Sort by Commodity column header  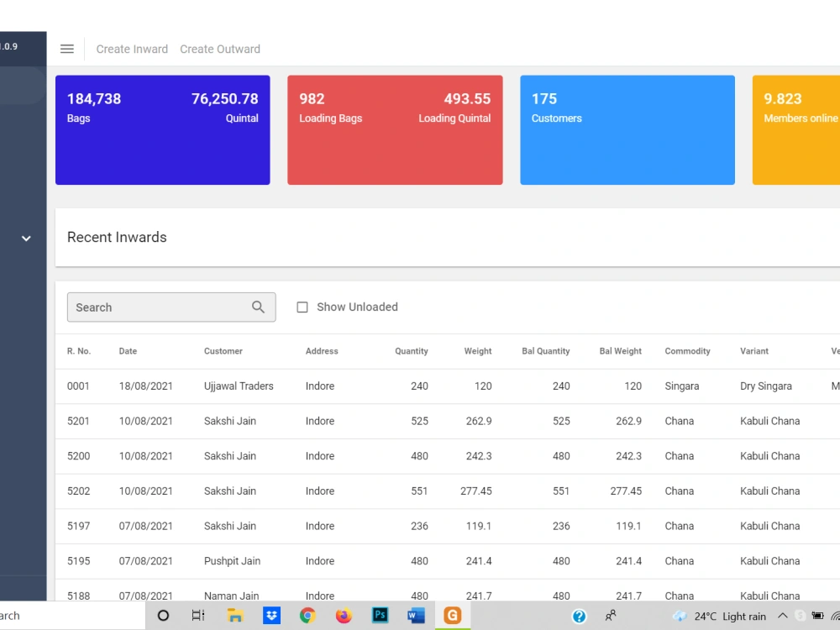click(x=687, y=351)
